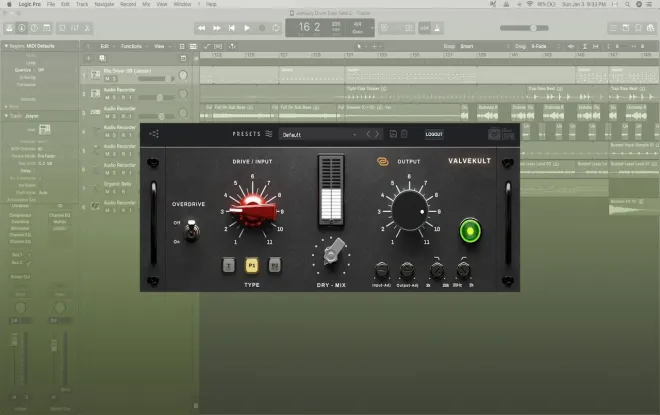Select the previous Valvekult preset
Image resolution: width=660 pixels, height=415 pixels.
click(x=368, y=134)
